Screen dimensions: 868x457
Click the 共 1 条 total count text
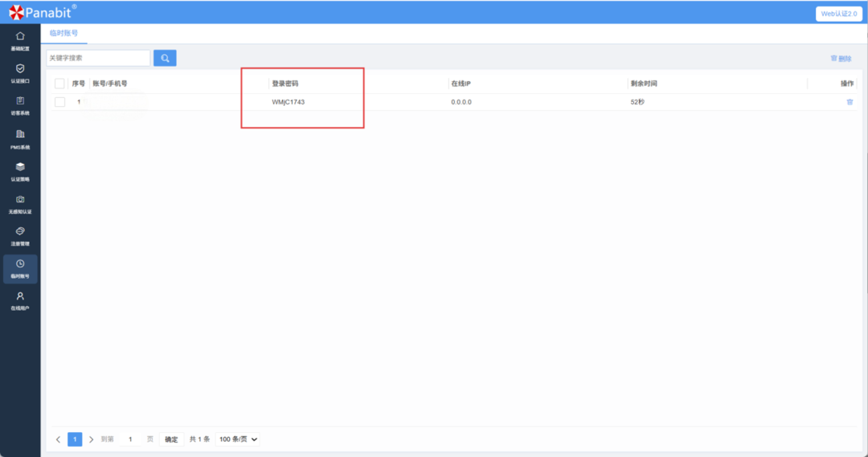coord(199,439)
